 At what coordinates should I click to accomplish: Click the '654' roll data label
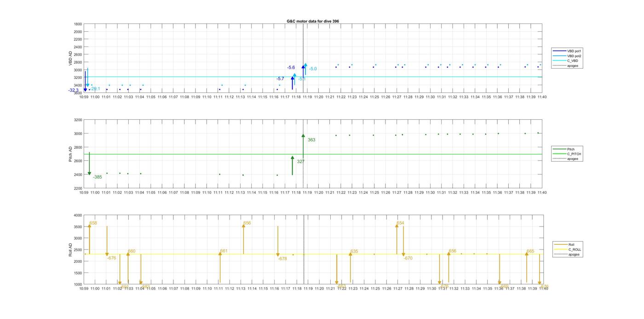pos(400,223)
